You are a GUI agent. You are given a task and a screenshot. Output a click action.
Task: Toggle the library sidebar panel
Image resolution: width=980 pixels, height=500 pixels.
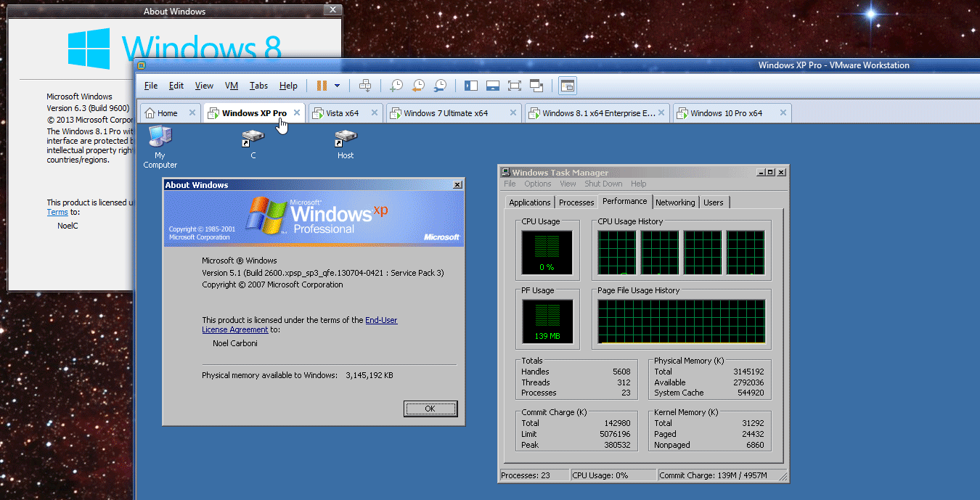tap(470, 86)
